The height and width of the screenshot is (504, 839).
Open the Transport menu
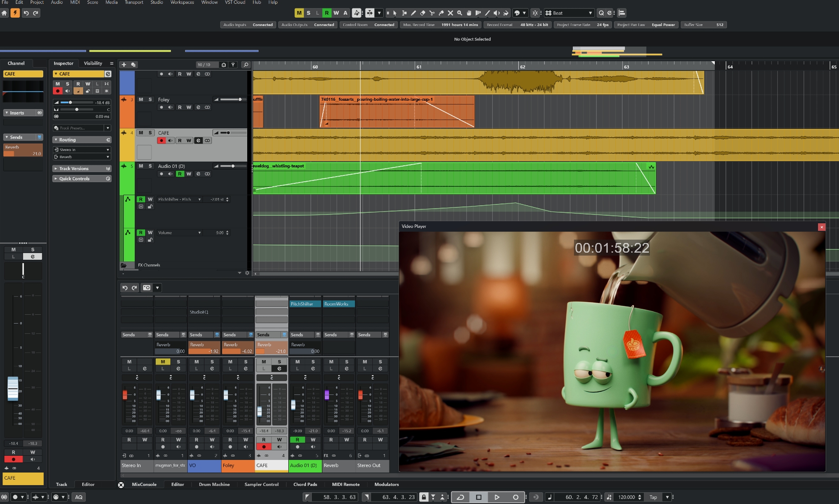(x=134, y=3)
